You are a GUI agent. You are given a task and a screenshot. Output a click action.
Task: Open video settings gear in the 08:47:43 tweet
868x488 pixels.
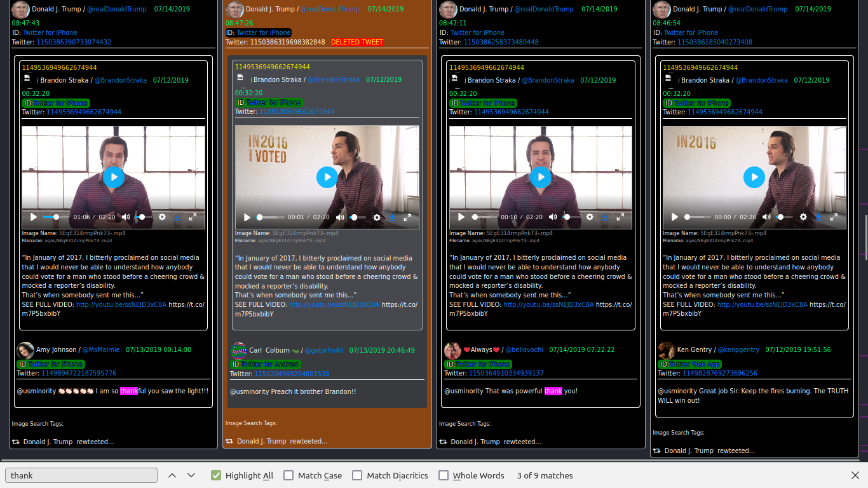162,217
